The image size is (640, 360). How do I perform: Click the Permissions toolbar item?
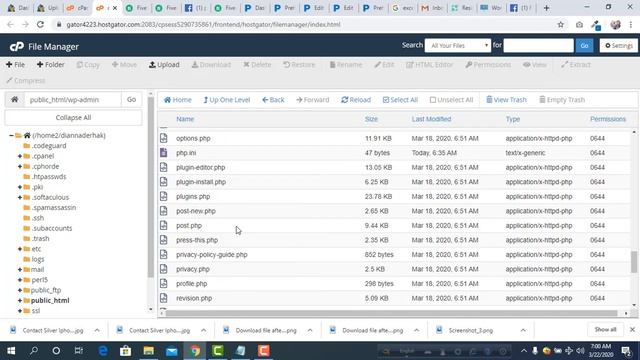coord(488,64)
